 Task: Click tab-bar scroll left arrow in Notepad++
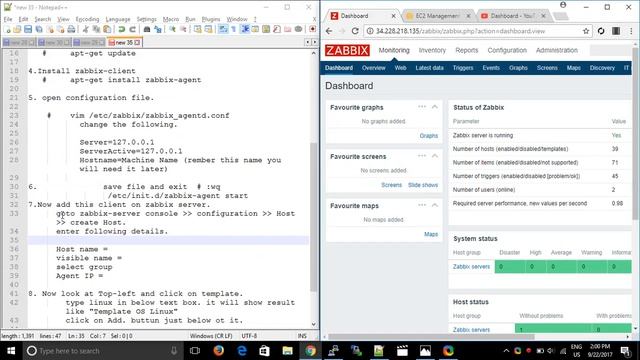(x=308, y=42)
